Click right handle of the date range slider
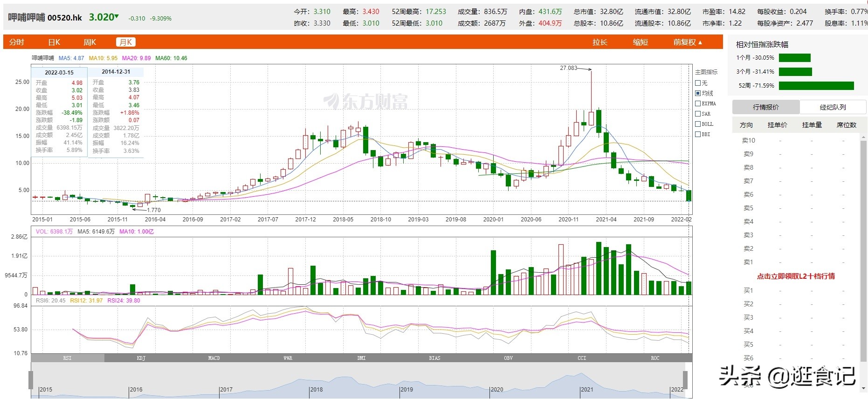This screenshot has height=399, width=868. click(685, 380)
